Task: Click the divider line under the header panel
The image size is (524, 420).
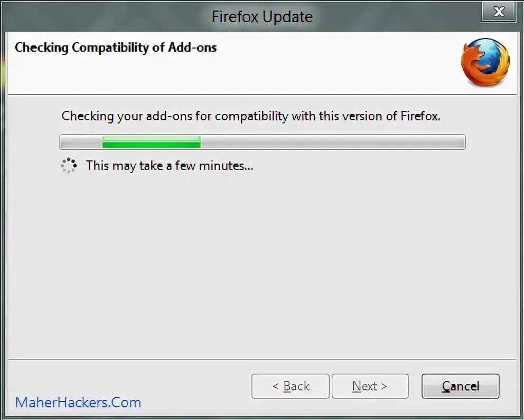Action: 263,94
